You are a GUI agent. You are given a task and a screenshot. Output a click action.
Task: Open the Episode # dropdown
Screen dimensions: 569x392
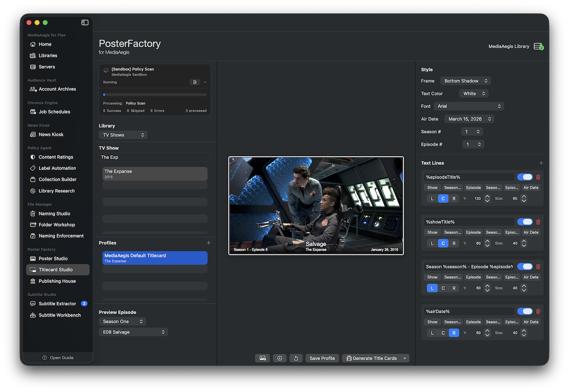pos(473,144)
